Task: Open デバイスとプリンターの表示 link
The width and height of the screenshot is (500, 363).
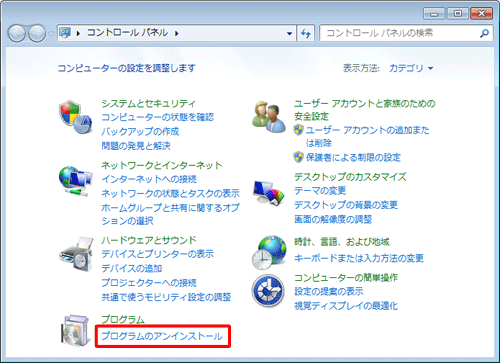Action: (158, 254)
